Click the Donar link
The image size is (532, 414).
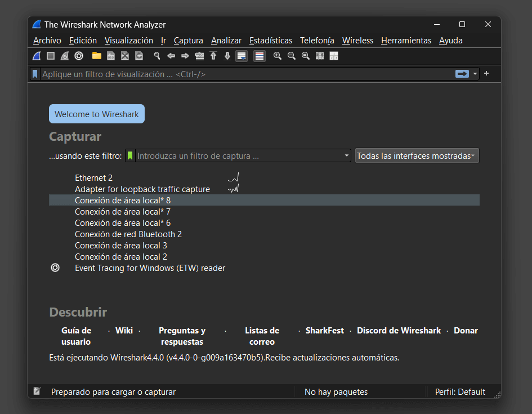[x=466, y=331]
